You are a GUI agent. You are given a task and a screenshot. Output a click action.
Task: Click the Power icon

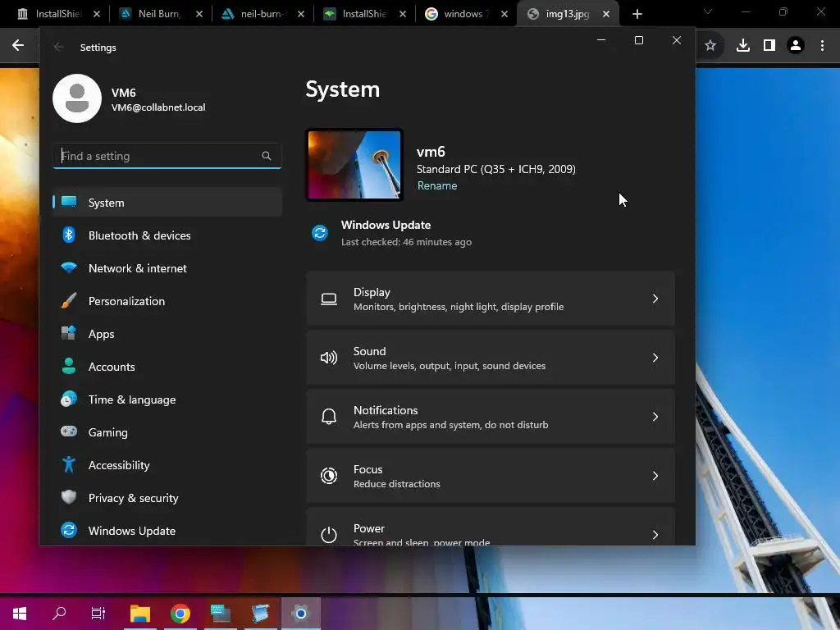(x=329, y=535)
